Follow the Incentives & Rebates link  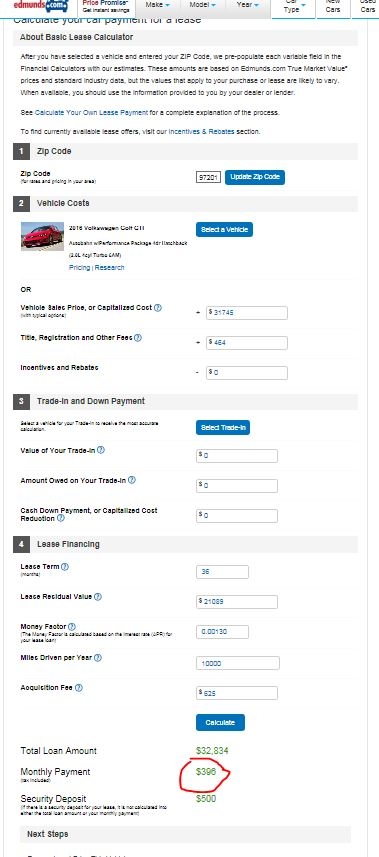click(201, 132)
